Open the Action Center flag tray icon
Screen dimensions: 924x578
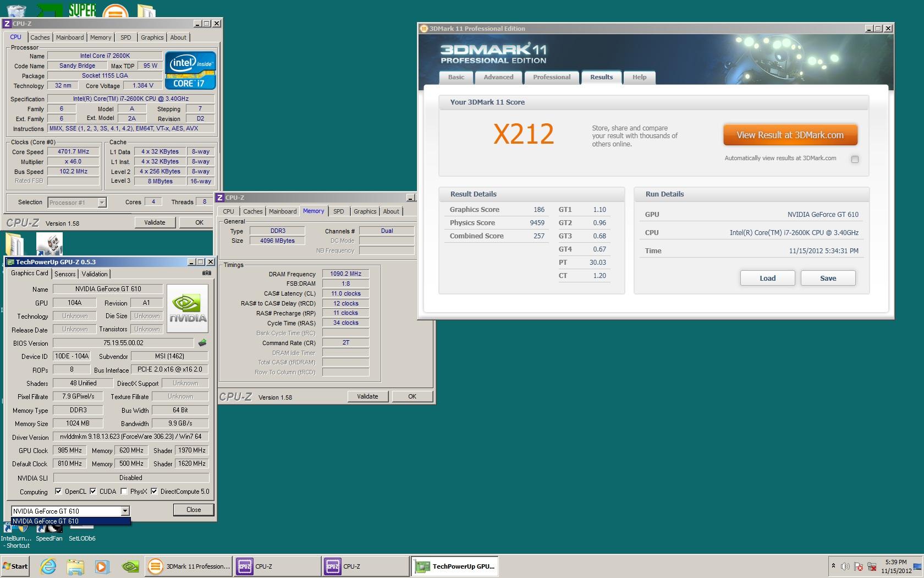point(859,566)
